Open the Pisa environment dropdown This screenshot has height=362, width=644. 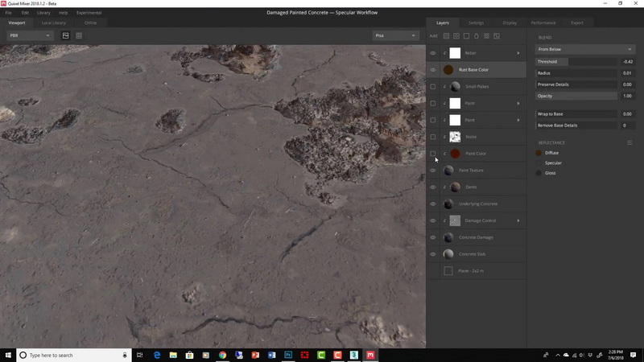395,35
